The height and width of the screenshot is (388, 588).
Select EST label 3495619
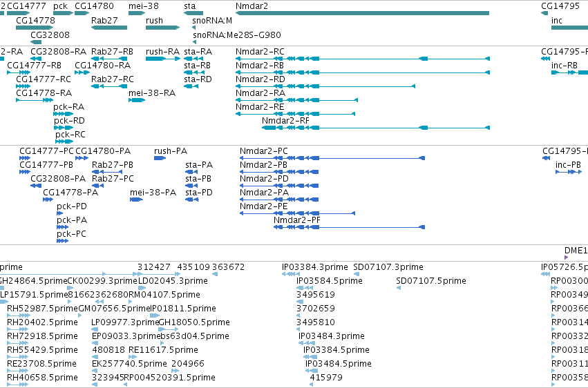click(315, 294)
